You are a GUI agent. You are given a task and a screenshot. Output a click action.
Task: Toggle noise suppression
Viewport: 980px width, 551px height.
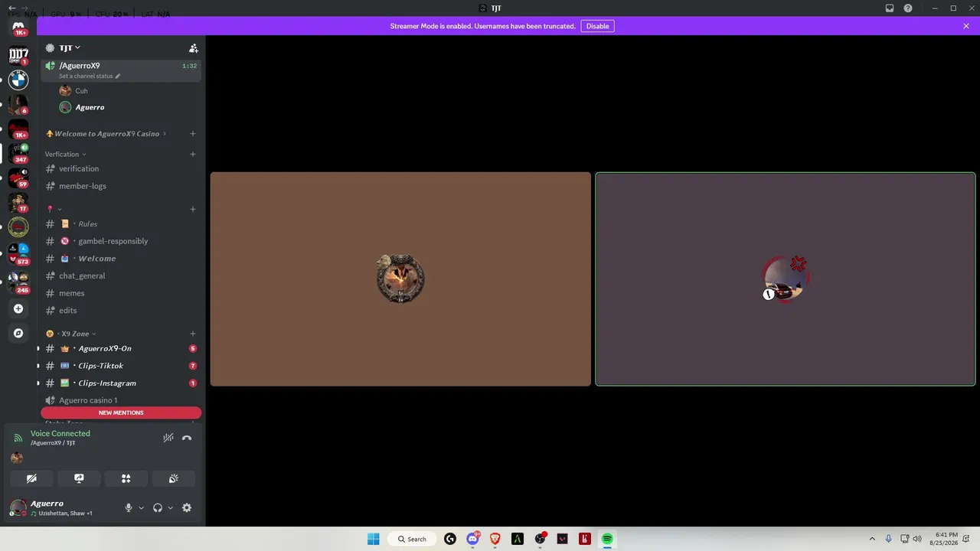168,438
